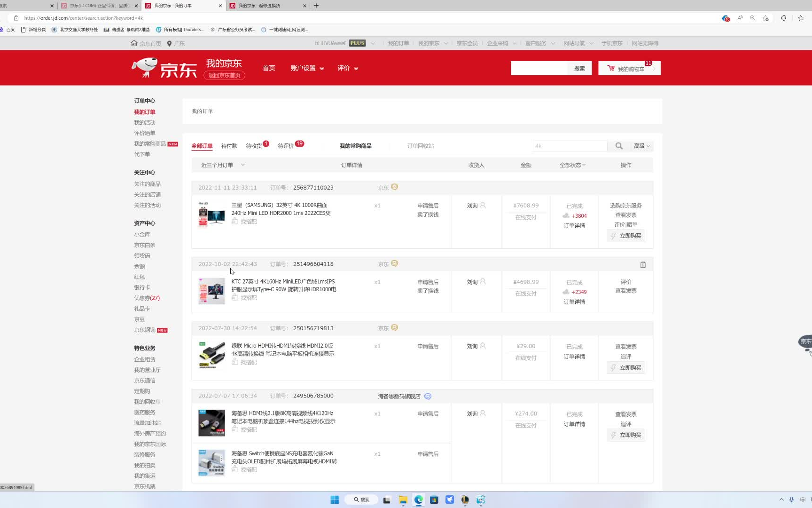
Task: Expand the 高级 advanced search options
Action: (x=642, y=146)
